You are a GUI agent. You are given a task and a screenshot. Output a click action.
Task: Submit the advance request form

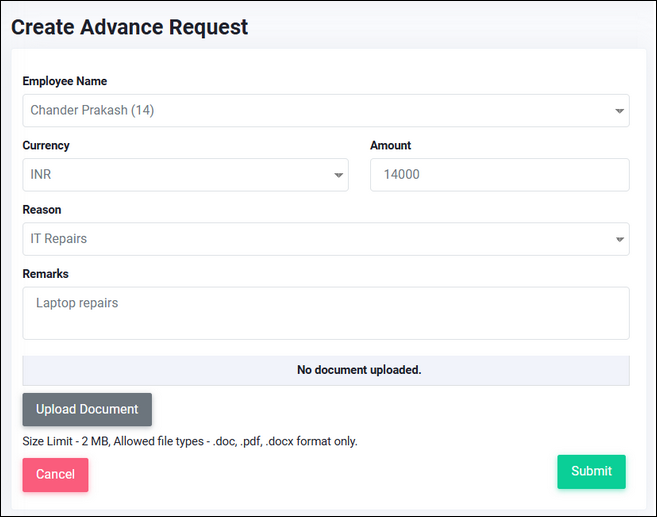[x=591, y=472]
